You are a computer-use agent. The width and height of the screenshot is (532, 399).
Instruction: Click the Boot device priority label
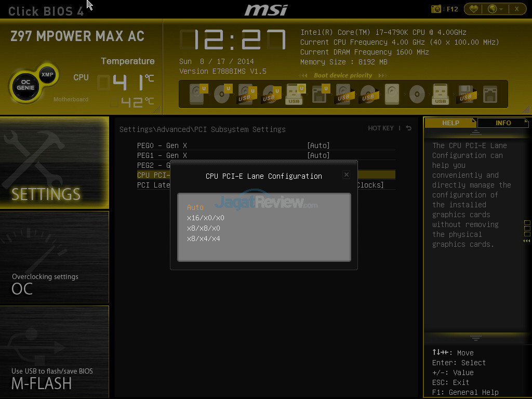point(343,75)
